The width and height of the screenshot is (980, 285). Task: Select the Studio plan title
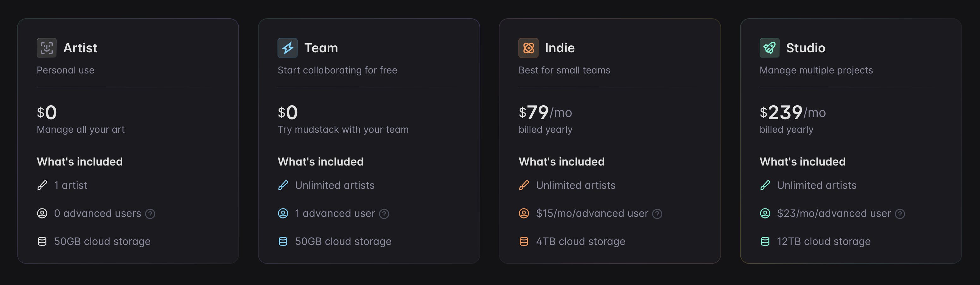coord(805,48)
